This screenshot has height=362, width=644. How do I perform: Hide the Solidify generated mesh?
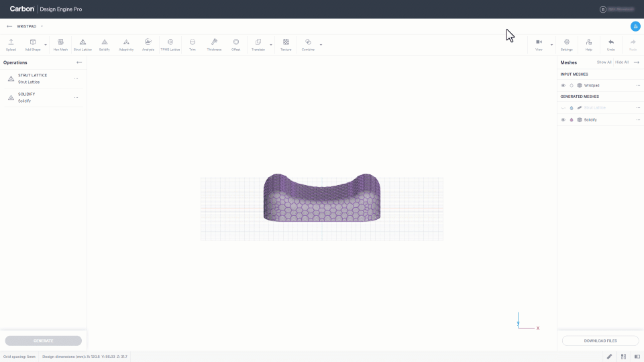click(x=563, y=120)
